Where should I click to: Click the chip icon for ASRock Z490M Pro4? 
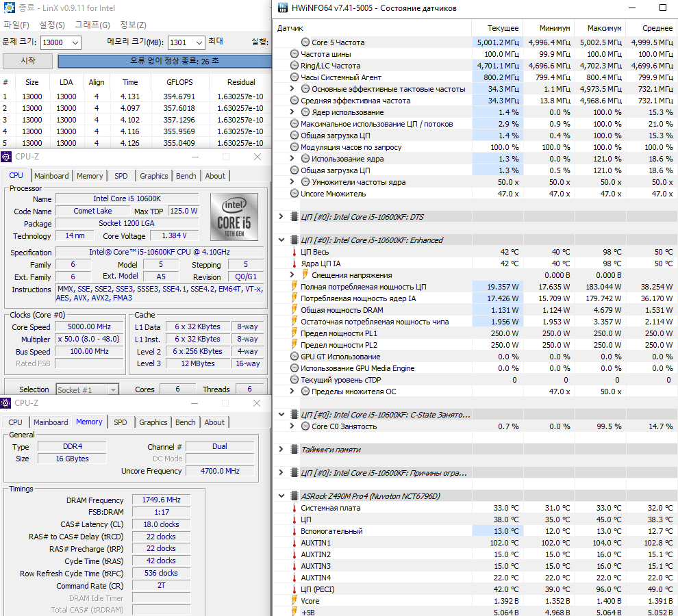pos(294,496)
